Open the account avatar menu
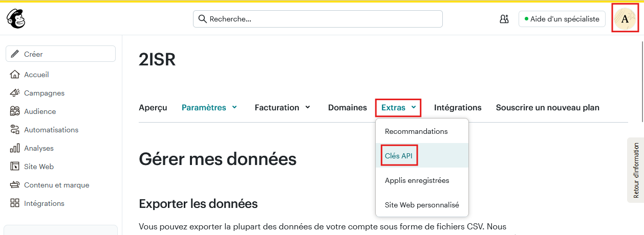 coord(625,19)
